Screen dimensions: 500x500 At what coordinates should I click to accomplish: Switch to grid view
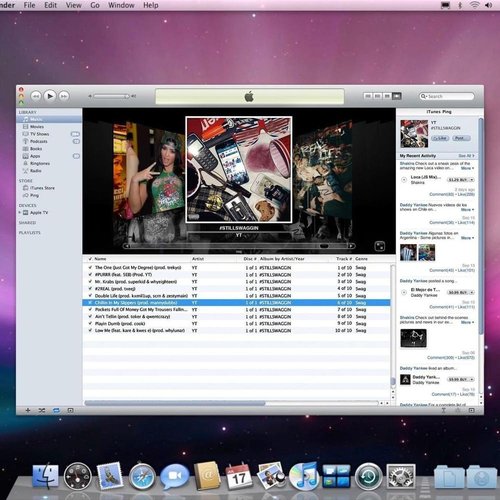click(x=387, y=96)
